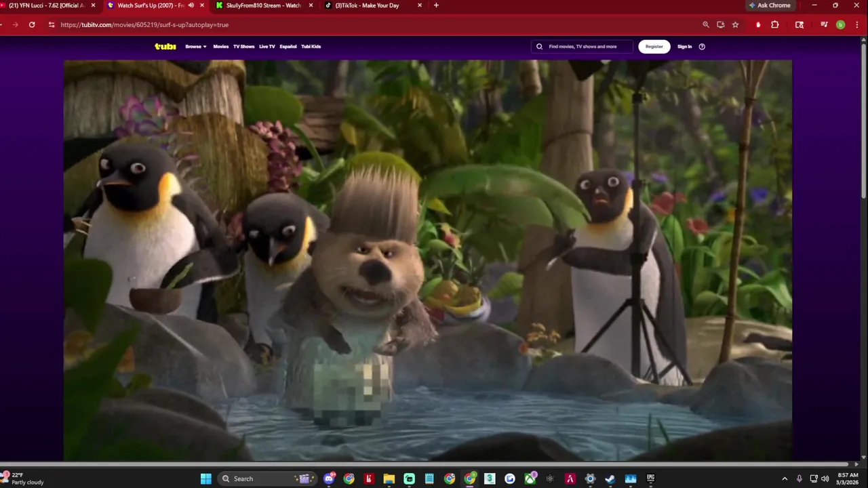The width and height of the screenshot is (868, 488).
Task: Close the SkullyFrom810 Stream tab
Action: click(311, 5)
